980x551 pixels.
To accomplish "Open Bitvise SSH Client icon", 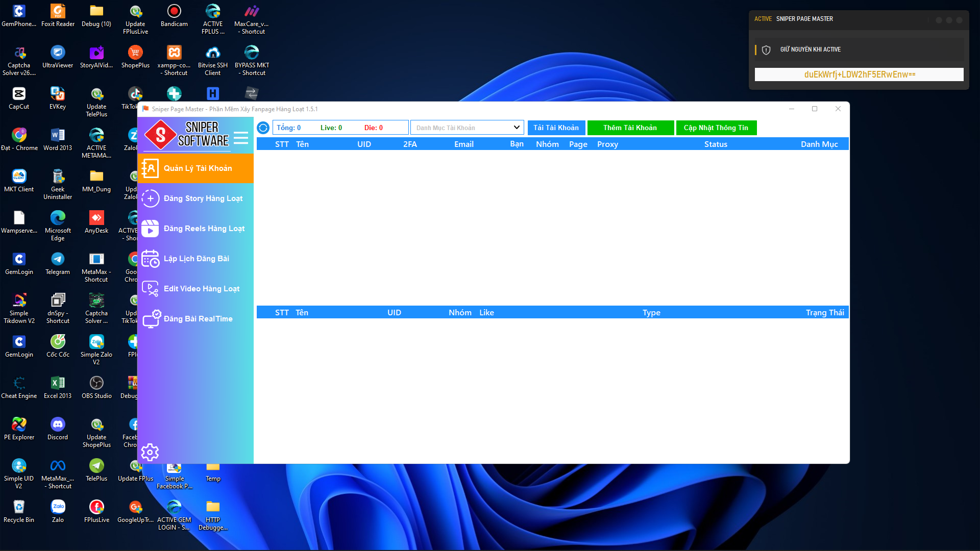I will click(213, 61).
